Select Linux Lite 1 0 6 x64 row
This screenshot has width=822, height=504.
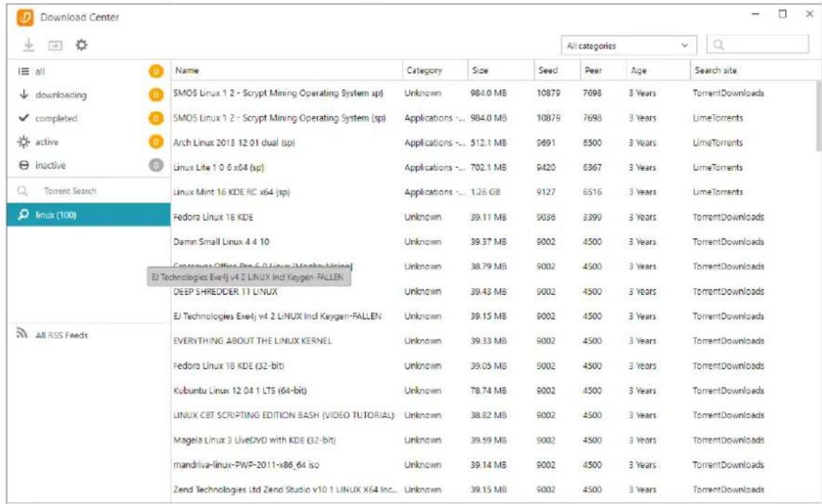(493, 167)
